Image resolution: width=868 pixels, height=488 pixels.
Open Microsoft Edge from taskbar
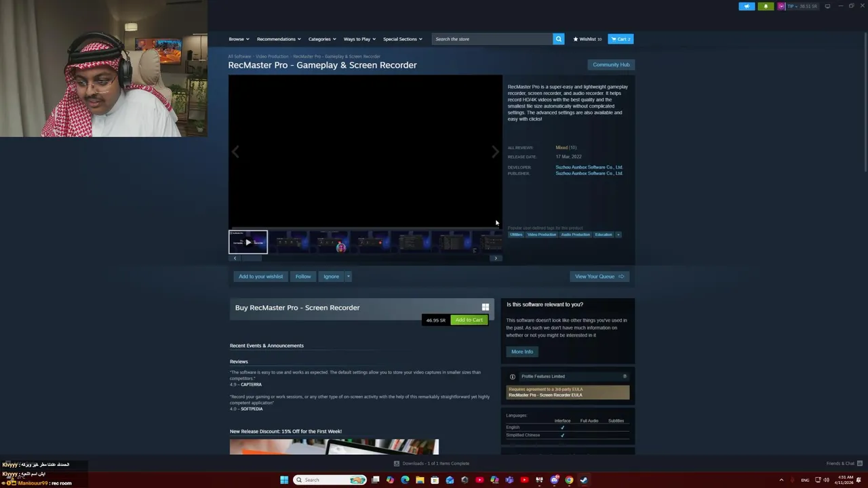coord(405,480)
